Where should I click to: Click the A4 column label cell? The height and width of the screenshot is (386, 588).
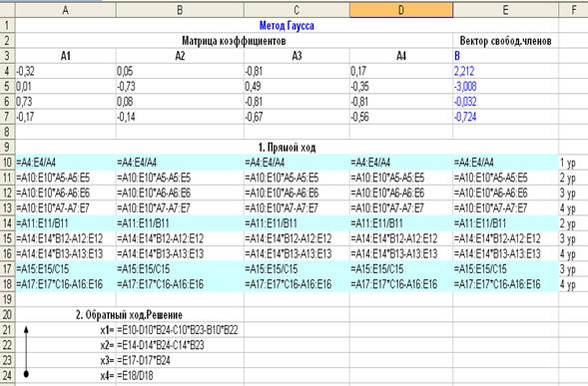tap(401, 56)
